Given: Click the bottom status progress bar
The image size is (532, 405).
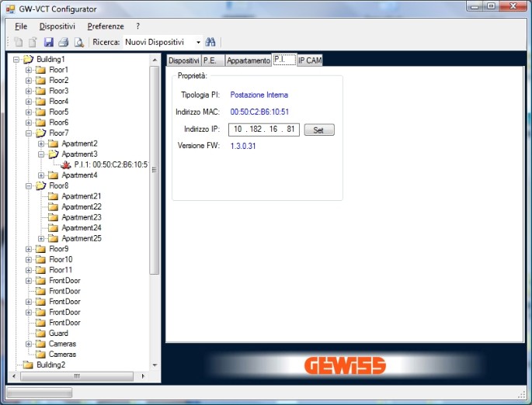Looking at the screenshot, I should 40,393.
